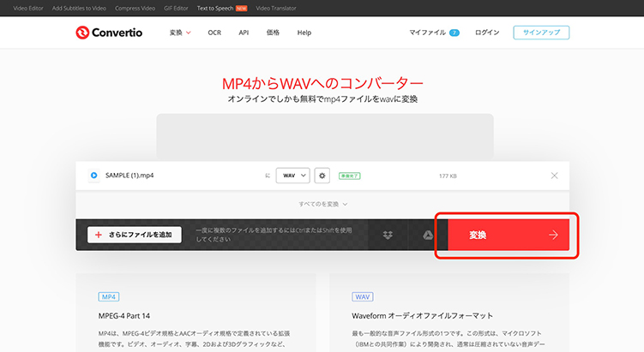The image size is (644, 352).
Task: Click the MP4からWAVへのコンバーター title
Action: 322,83
